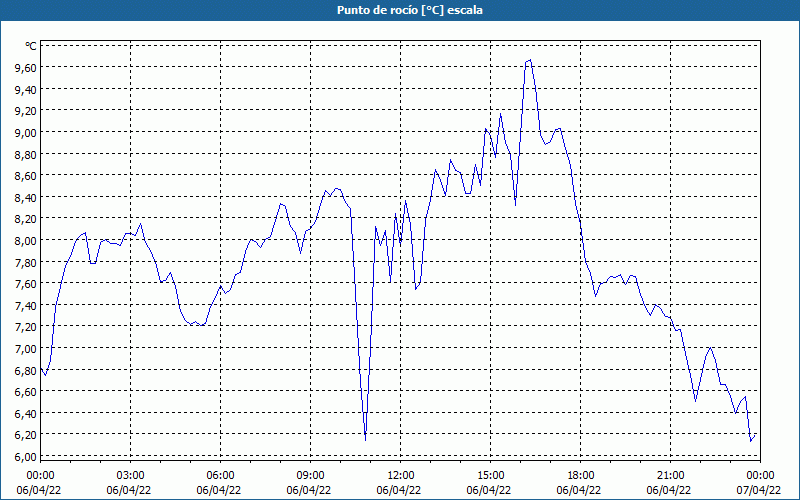Select the 6,40 y-axis value
The width and height of the screenshot is (800, 500).
coord(26,413)
